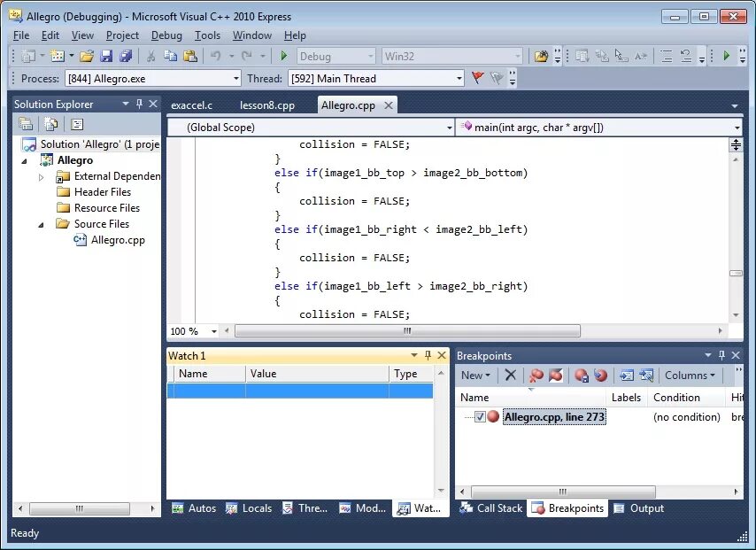Click the Comment Selection toolbar icon

point(667,57)
